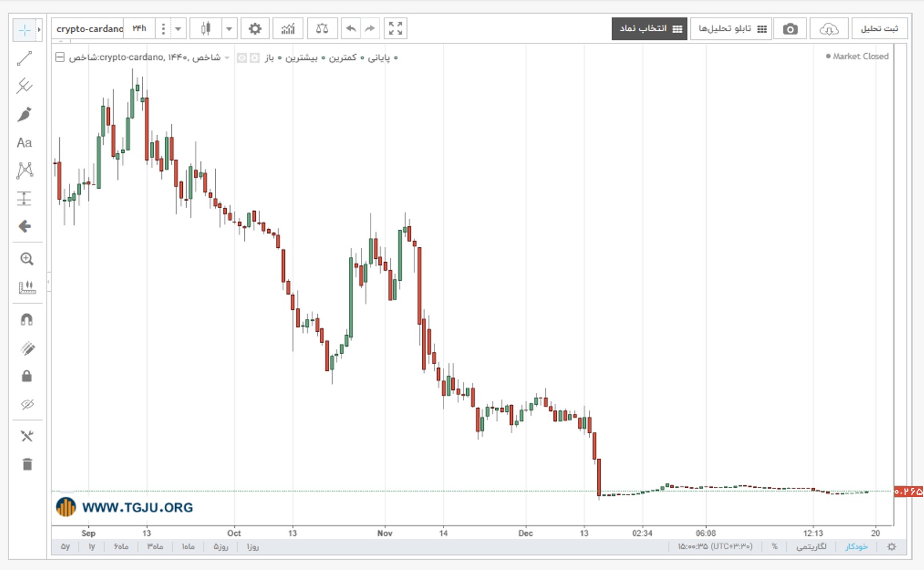Collapse the crypto-cardano legend box
This screenshot has height=570, width=924.
coord(60,58)
